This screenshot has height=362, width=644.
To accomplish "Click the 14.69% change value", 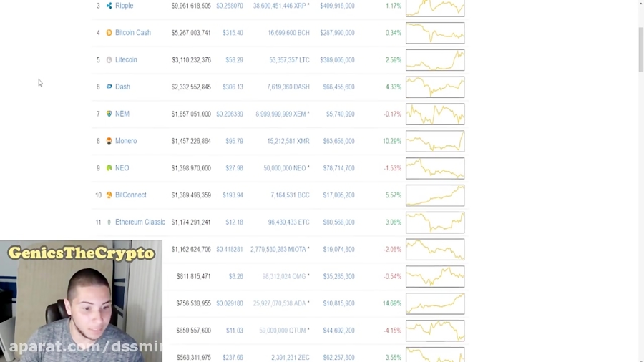I will tap(392, 304).
